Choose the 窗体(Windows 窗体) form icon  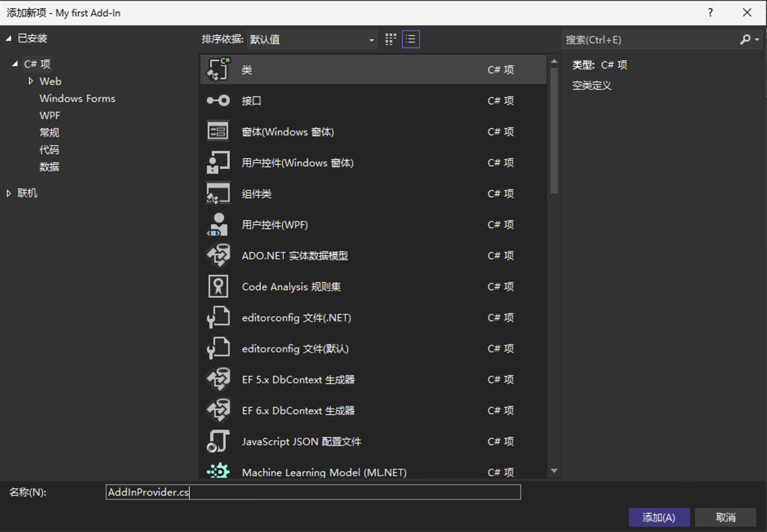pyautogui.click(x=218, y=131)
